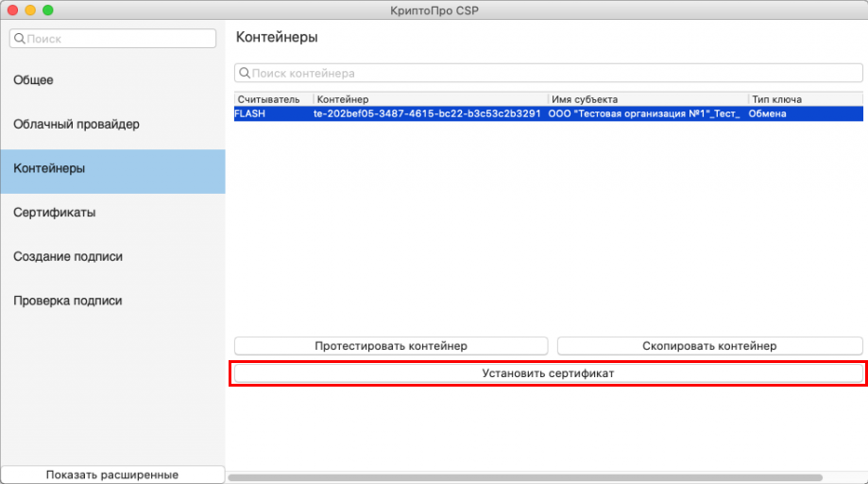Screen dimensions: 868x484
Task: Toggle Показать расширенные at sidebar bottom
Action: tap(112, 475)
